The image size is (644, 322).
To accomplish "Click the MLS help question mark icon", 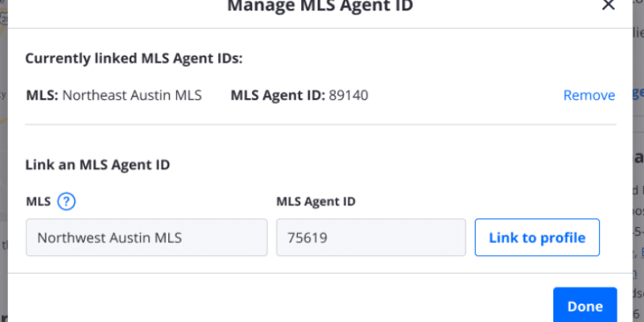I will 67,201.
